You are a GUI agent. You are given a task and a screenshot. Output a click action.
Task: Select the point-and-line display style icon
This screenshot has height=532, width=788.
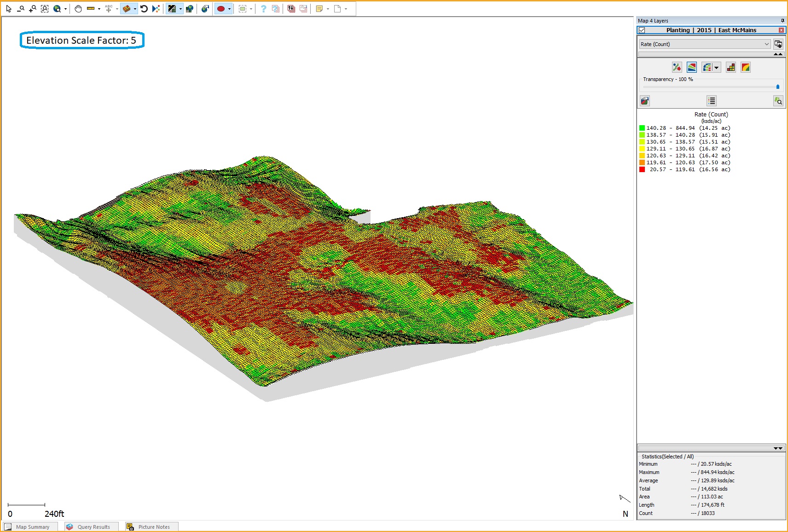(x=677, y=68)
